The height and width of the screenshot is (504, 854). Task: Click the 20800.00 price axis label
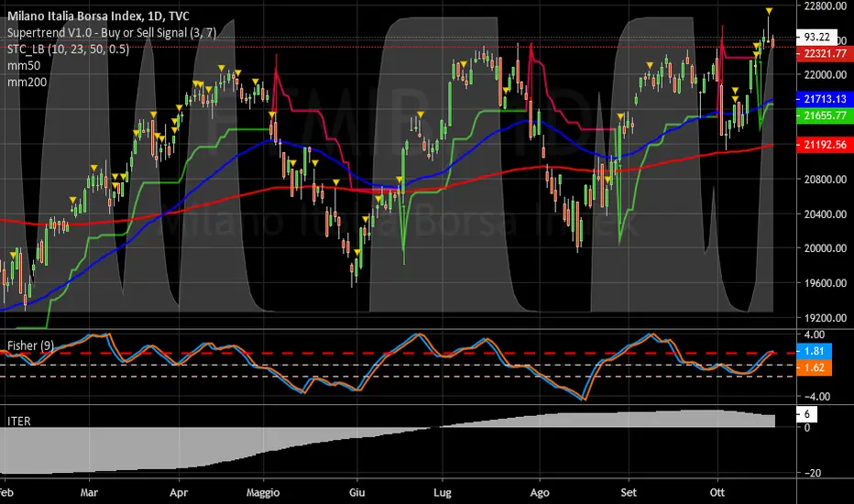[x=825, y=180]
